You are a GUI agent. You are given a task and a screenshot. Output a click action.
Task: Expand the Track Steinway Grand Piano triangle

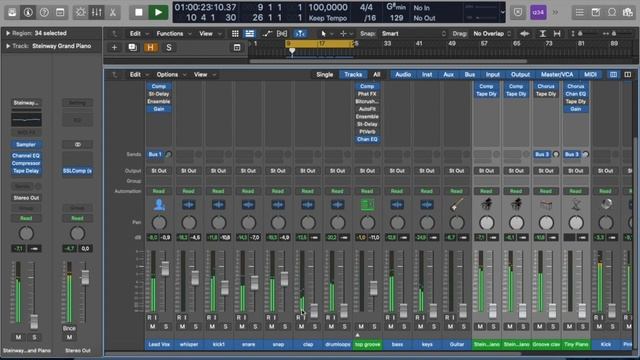point(8,46)
